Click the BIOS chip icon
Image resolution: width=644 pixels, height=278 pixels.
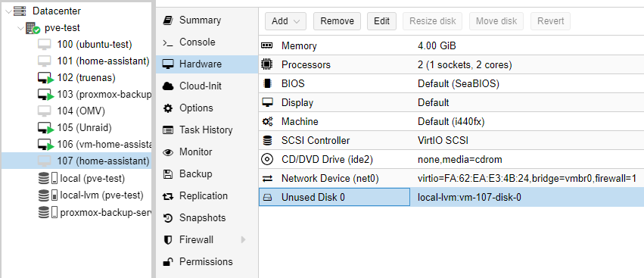pos(267,83)
